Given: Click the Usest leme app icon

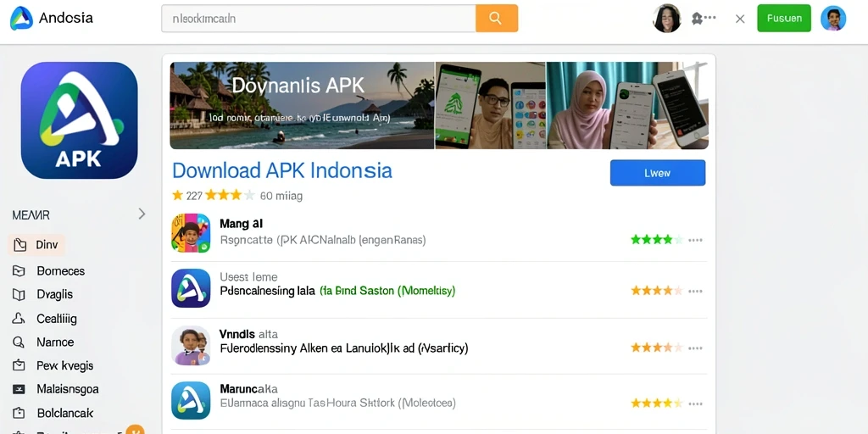Looking at the screenshot, I should tap(191, 288).
